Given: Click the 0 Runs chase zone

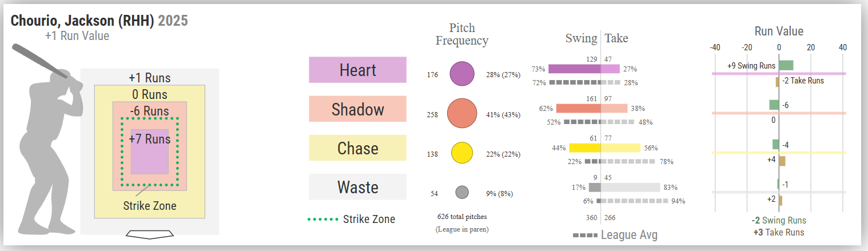Looking at the screenshot, I should pyautogui.click(x=149, y=94).
